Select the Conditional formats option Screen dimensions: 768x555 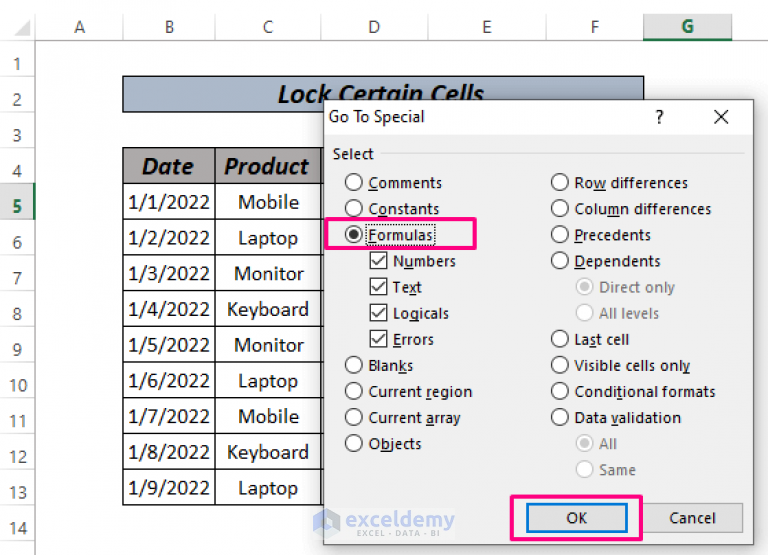pyautogui.click(x=560, y=392)
